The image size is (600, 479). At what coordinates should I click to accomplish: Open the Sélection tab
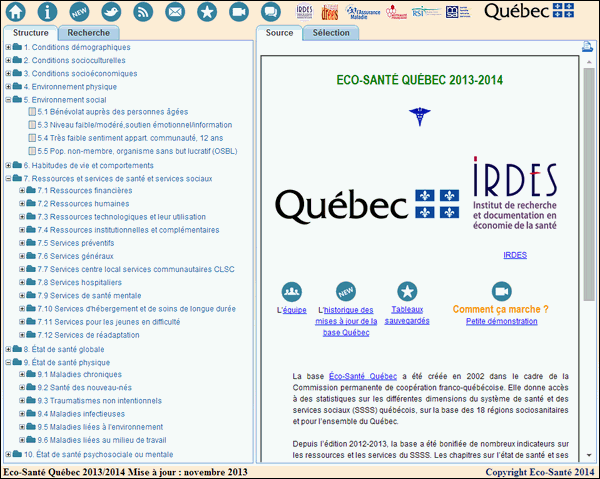(x=331, y=33)
